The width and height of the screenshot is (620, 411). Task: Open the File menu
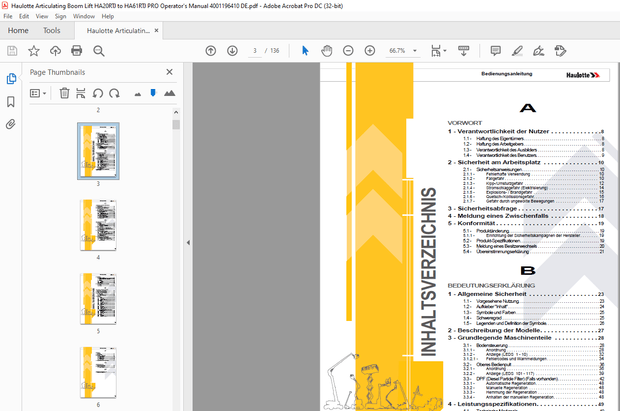coord(8,16)
